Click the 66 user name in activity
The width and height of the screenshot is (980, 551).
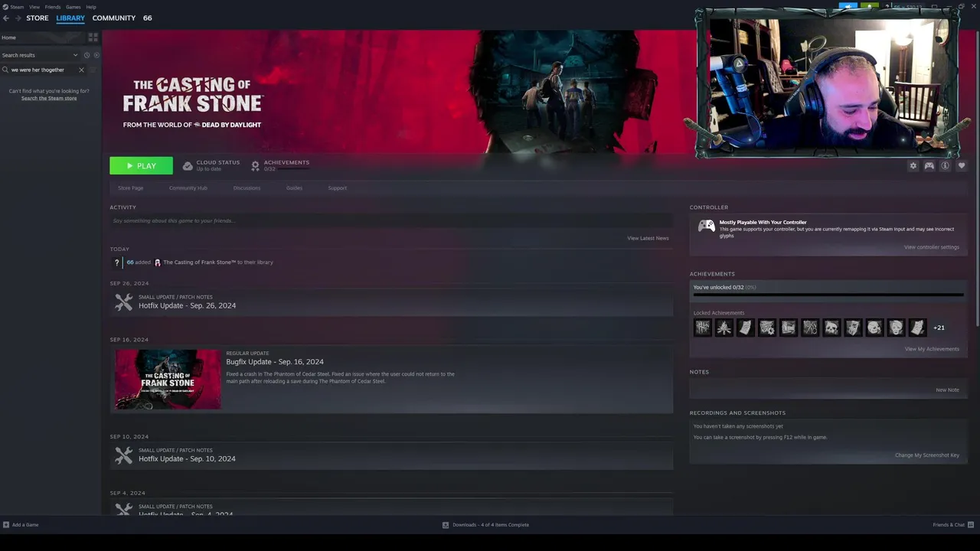pos(130,262)
